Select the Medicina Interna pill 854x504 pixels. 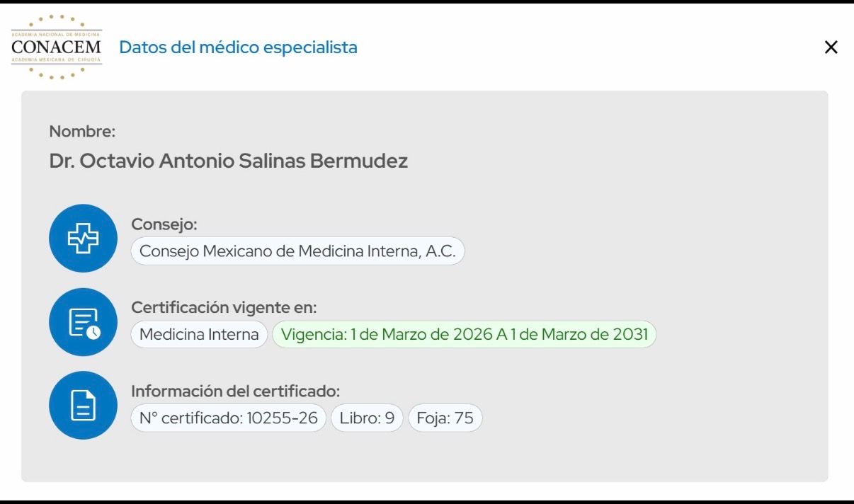coord(198,334)
